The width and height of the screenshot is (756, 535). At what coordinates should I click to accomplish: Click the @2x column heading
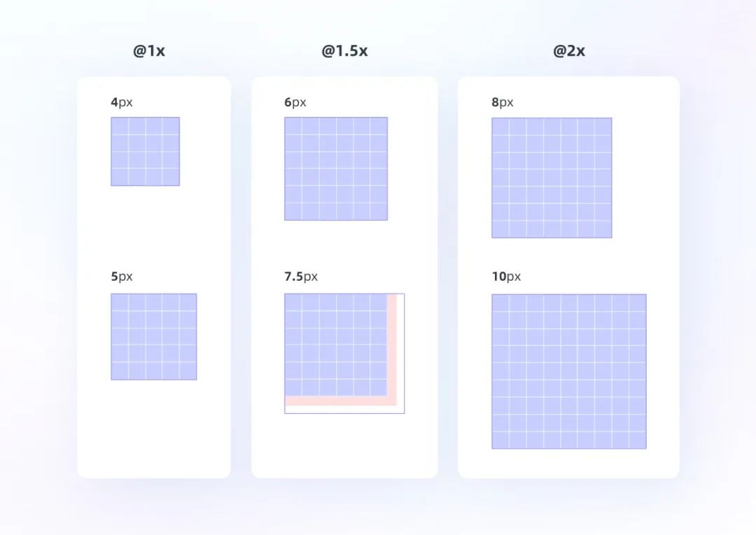569,50
